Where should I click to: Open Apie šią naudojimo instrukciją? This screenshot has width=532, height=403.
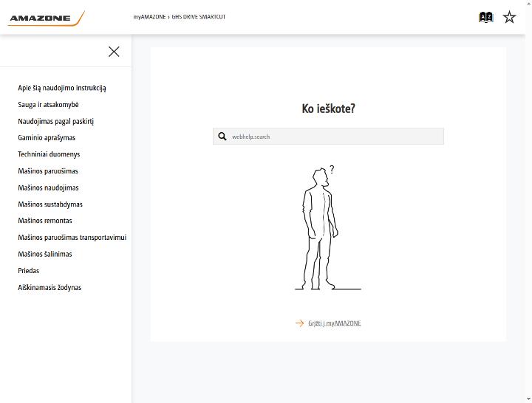62,88
